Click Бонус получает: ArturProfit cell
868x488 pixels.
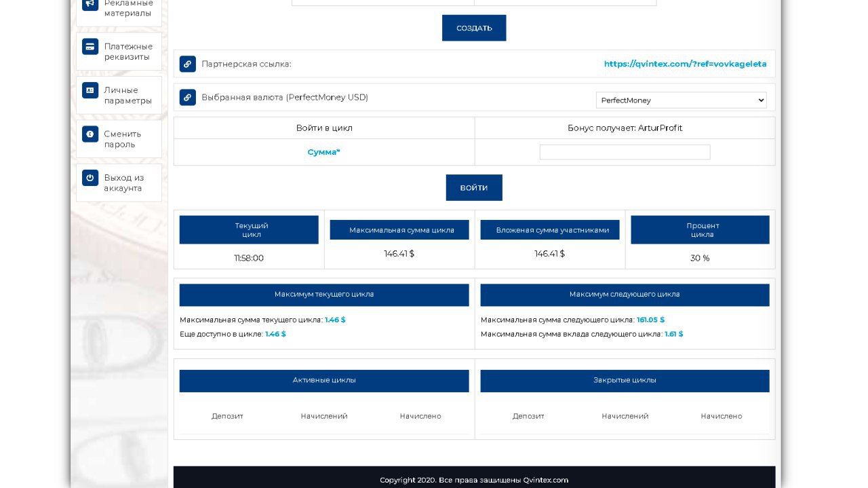[x=625, y=128]
